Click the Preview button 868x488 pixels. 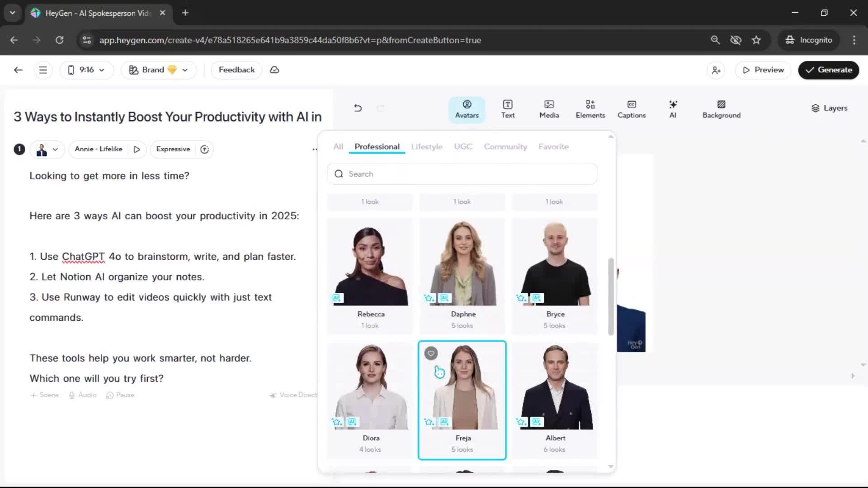[763, 70]
